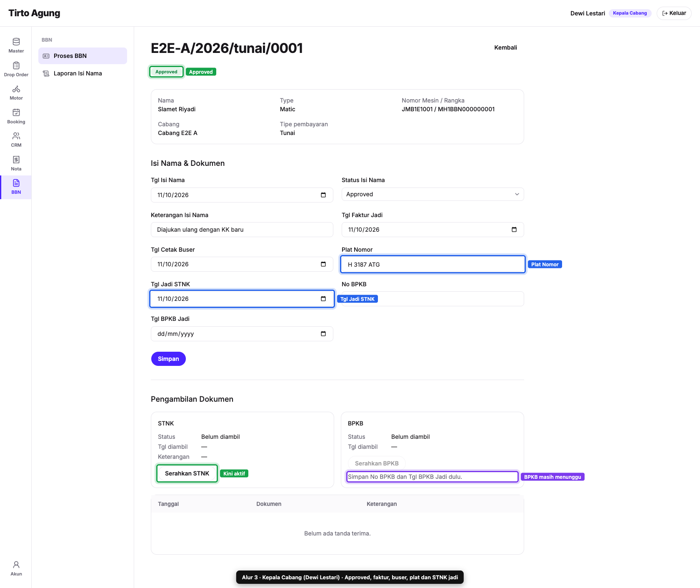700x588 pixels.
Task: Open calendar picker for Tgl Cetak Buser
Action: click(323, 264)
